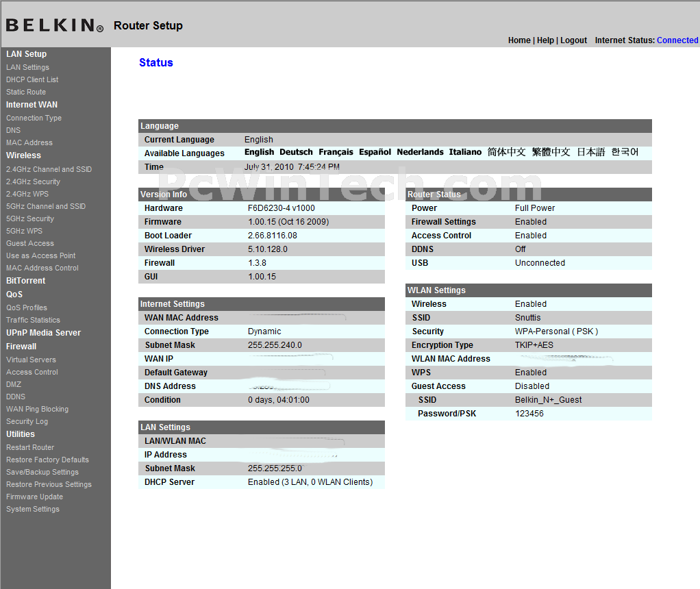Image resolution: width=700 pixels, height=589 pixels.
Task: Open 2.4GHz Channel and SSID
Action: point(49,169)
